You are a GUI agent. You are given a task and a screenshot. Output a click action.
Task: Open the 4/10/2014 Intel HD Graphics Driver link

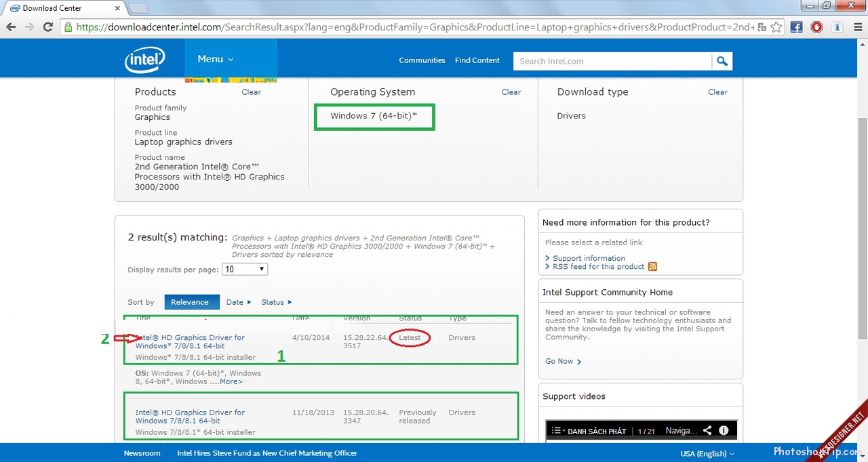click(x=190, y=341)
